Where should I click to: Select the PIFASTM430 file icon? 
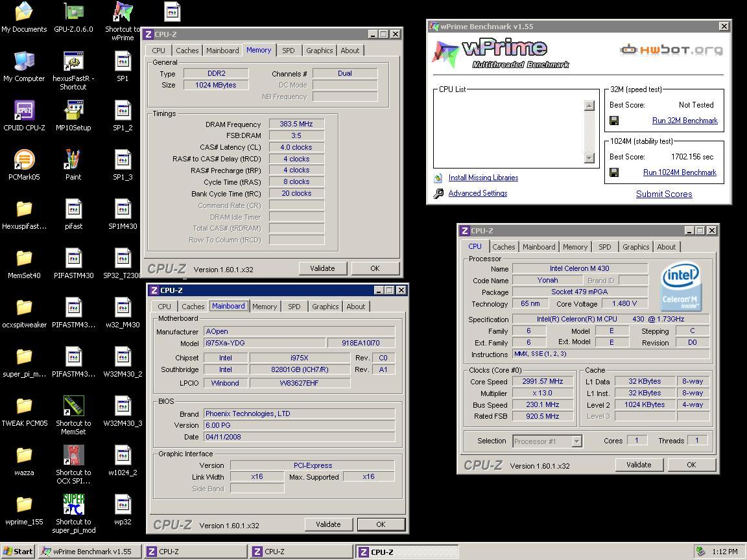[73, 264]
